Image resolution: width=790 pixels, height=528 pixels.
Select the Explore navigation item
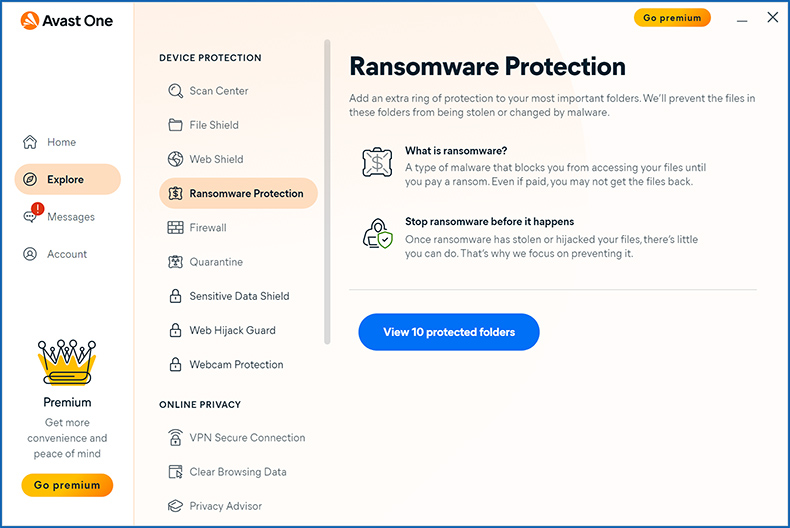pos(67,180)
